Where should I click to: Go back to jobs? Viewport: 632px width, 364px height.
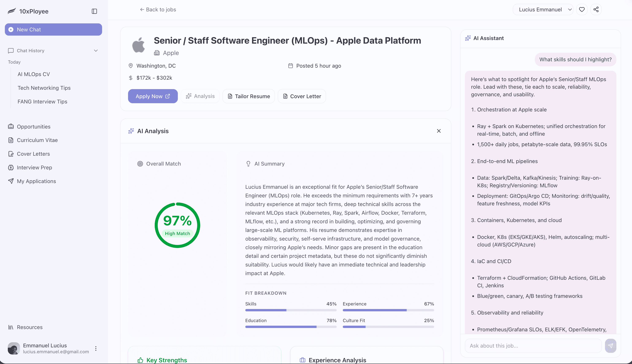(158, 9)
